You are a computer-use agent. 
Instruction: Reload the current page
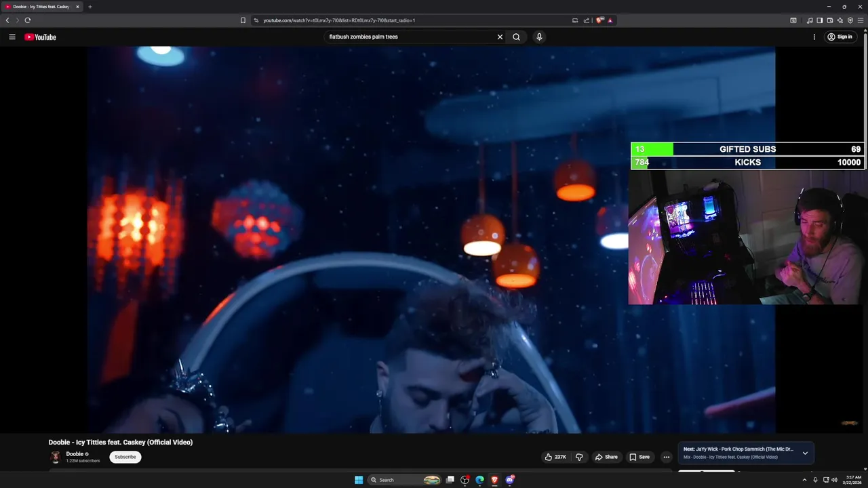click(x=28, y=20)
